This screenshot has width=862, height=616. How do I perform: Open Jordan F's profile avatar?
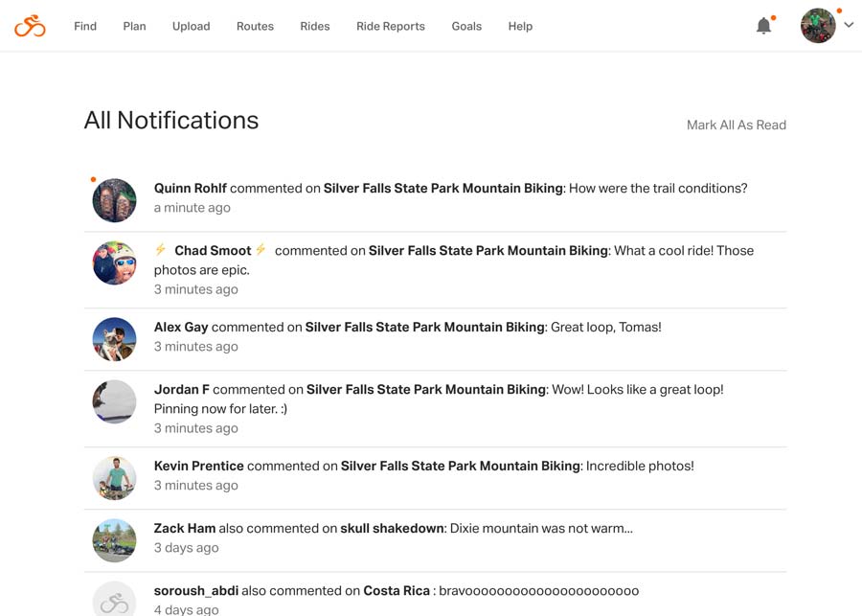tap(114, 401)
